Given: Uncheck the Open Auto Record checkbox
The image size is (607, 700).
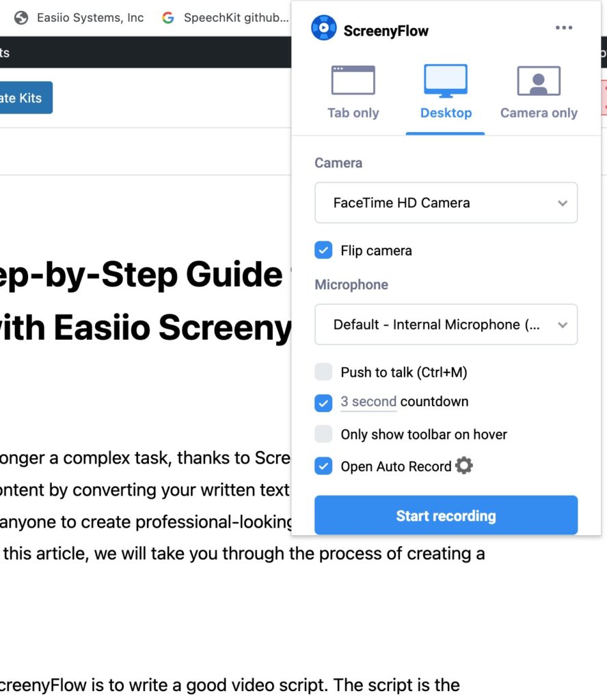Looking at the screenshot, I should 323,466.
